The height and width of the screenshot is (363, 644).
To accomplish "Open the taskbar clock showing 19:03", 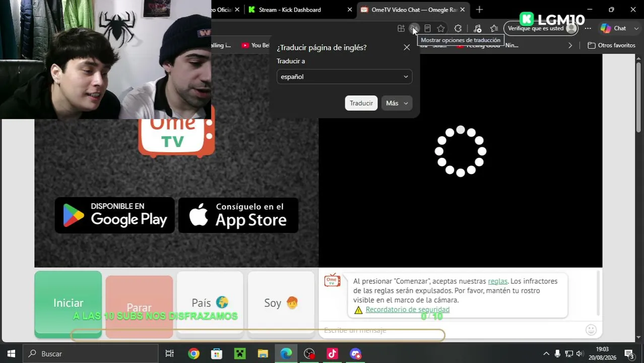I will pyautogui.click(x=602, y=353).
